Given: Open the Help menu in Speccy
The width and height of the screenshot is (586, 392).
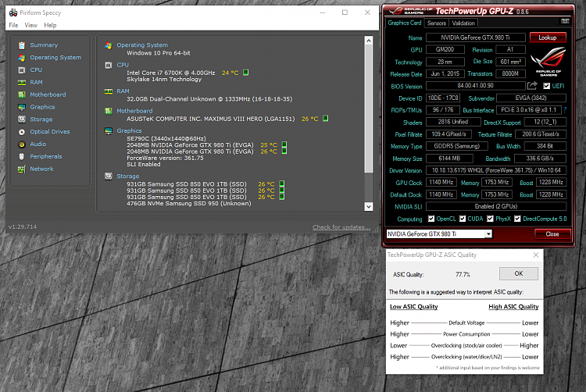Looking at the screenshot, I should pyautogui.click(x=50, y=25).
